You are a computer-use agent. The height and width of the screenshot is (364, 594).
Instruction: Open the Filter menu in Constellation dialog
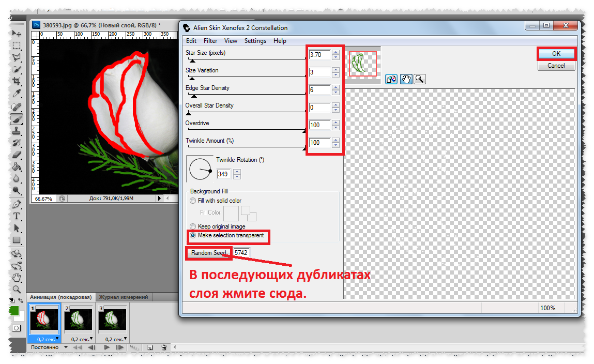[210, 41]
